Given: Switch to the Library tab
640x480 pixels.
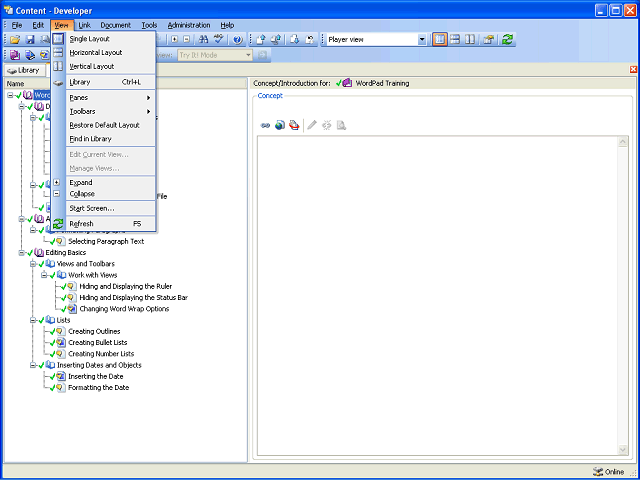Looking at the screenshot, I should 24,70.
